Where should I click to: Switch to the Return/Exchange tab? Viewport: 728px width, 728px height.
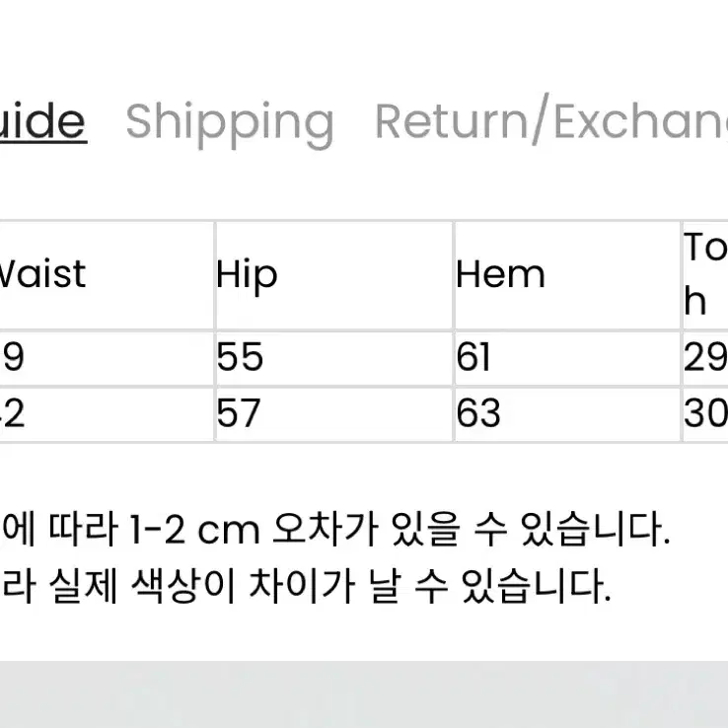point(551,118)
